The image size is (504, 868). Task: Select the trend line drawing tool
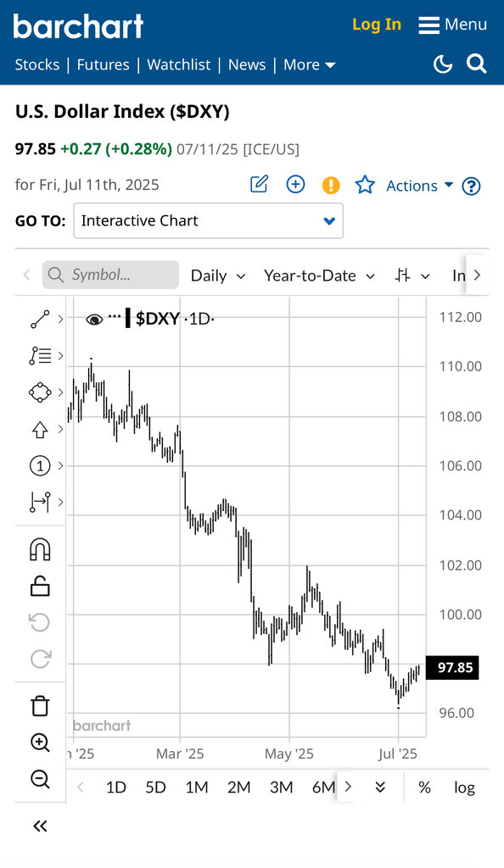[40, 319]
